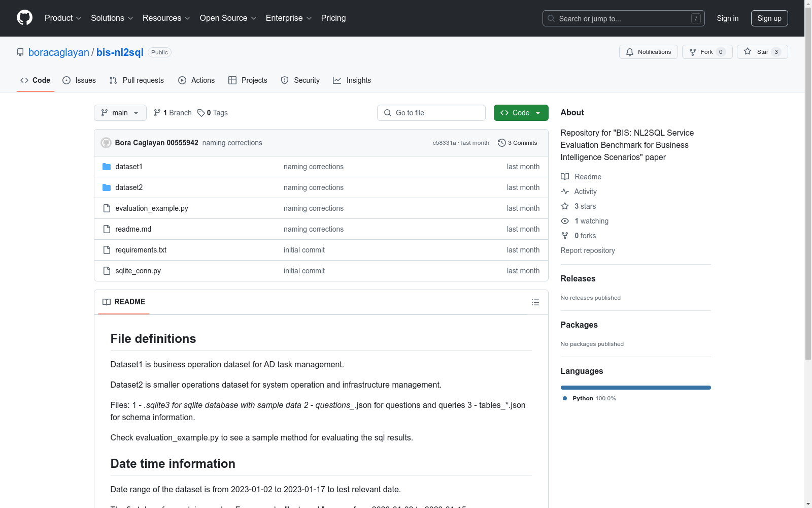This screenshot has height=508, width=812.
Task: Click the commit history clock icon
Action: pos(502,143)
